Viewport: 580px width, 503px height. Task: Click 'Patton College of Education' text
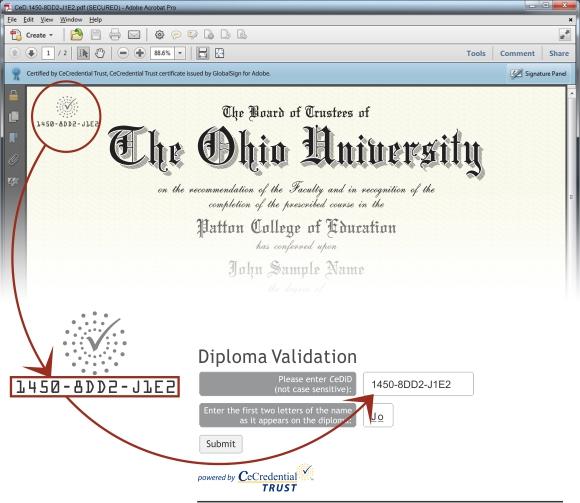pyautogui.click(x=296, y=227)
